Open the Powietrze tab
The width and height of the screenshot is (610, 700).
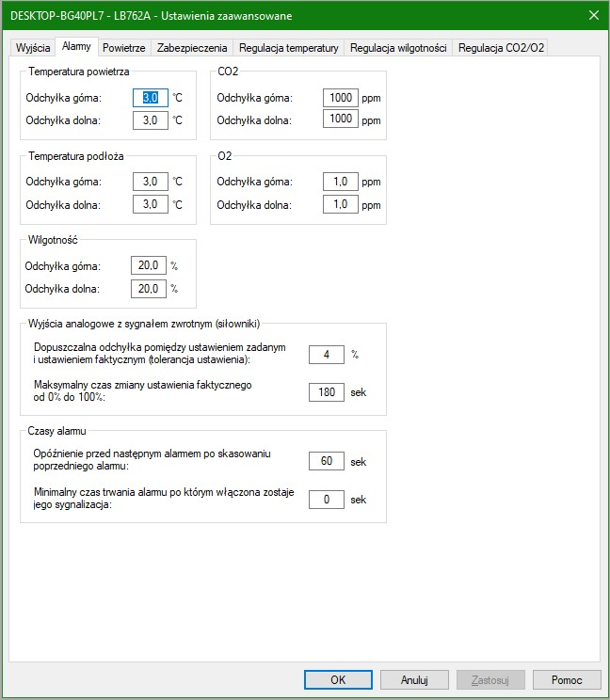click(124, 48)
